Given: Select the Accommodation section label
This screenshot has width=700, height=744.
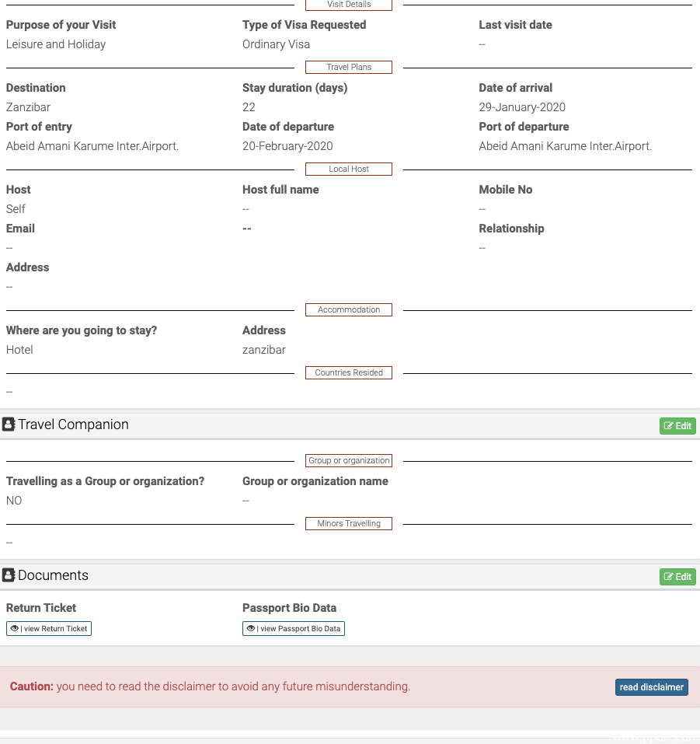Looking at the screenshot, I should pos(349,309).
